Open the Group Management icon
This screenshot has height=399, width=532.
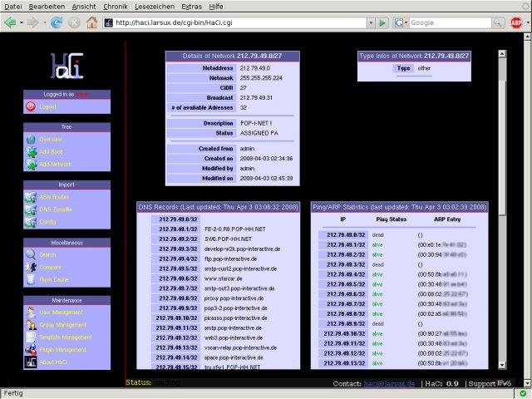pos(31,325)
